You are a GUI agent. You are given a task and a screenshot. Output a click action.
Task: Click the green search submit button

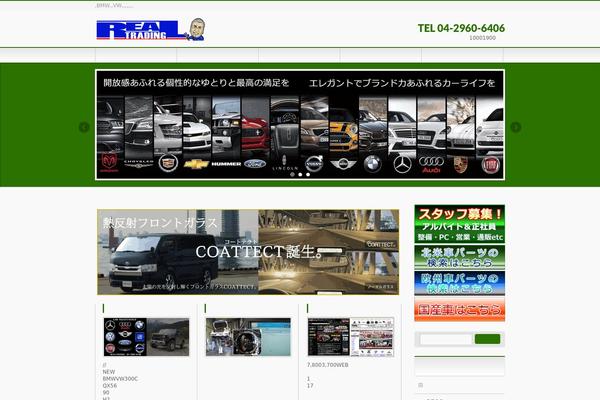(x=488, y=339)
